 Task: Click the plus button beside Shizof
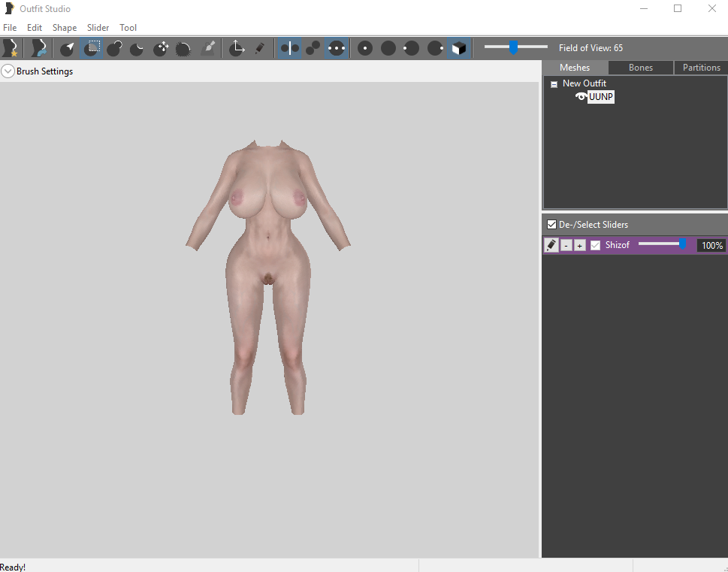tap(579, 245)
